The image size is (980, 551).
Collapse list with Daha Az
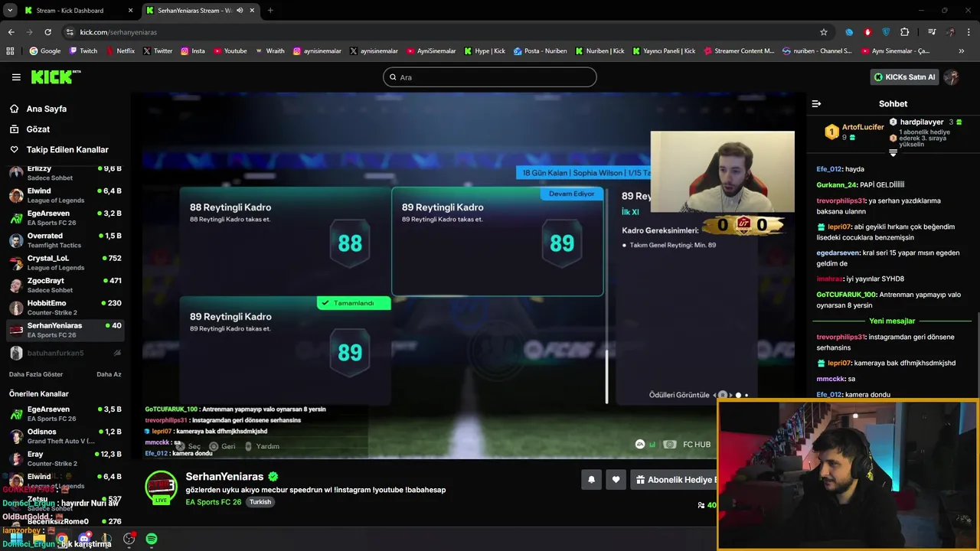click(109, 374)
